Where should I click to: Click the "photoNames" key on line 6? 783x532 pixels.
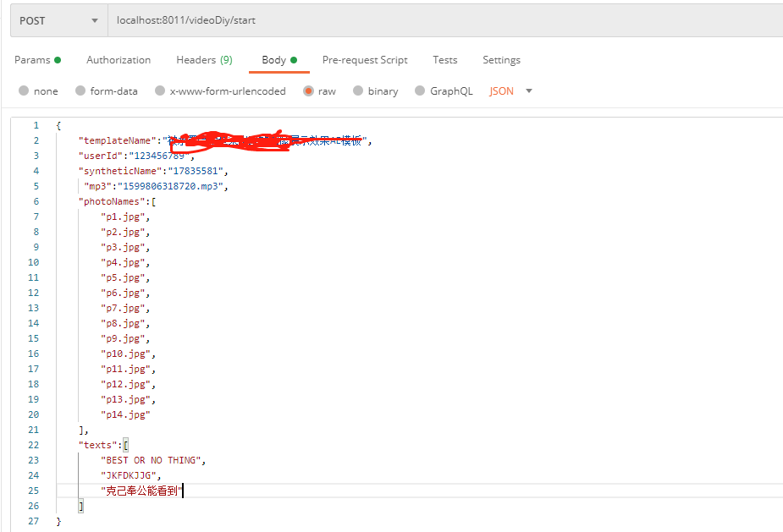tap(112, 201)
